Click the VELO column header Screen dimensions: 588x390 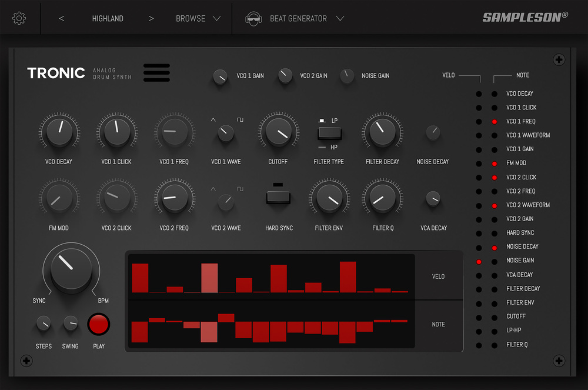[449, 75]
